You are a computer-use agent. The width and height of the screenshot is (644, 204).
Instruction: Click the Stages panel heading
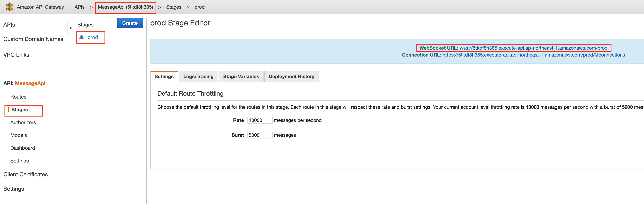click(85, 25)
